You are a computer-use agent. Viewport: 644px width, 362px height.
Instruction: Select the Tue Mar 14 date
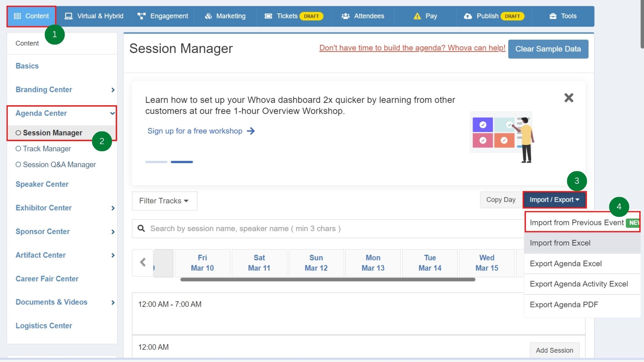[430, 263]
